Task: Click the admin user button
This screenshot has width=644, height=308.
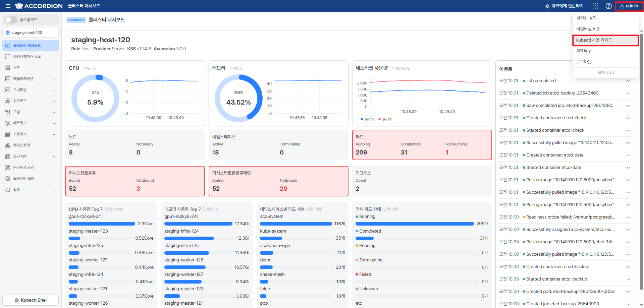Action: pyautogui.click(x=629, y=6)
